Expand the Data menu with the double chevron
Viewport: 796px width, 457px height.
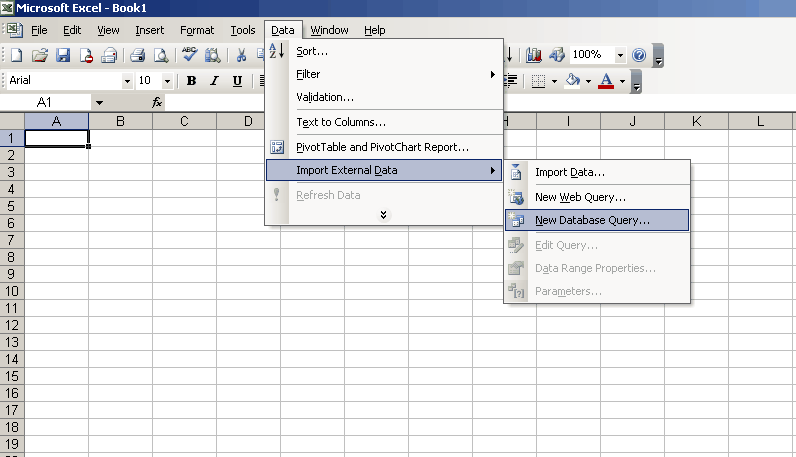pos(383,215)
